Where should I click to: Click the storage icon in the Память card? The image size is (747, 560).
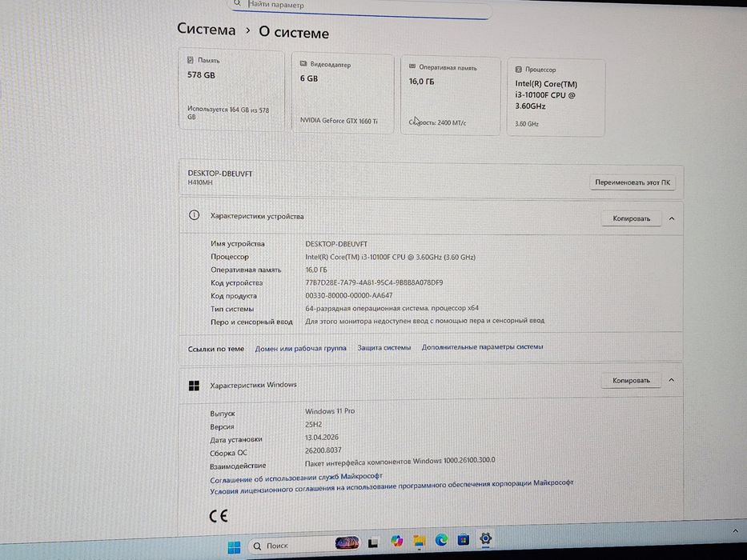(191, 60)
